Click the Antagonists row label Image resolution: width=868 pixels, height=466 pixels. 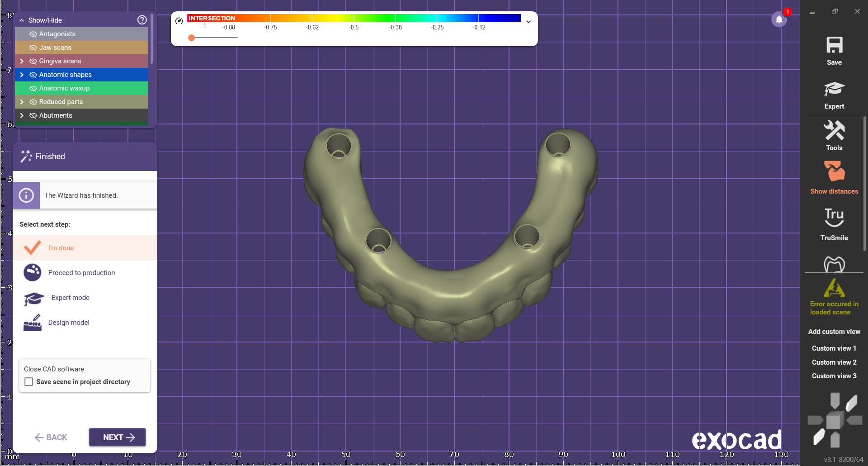pos(57,34)
